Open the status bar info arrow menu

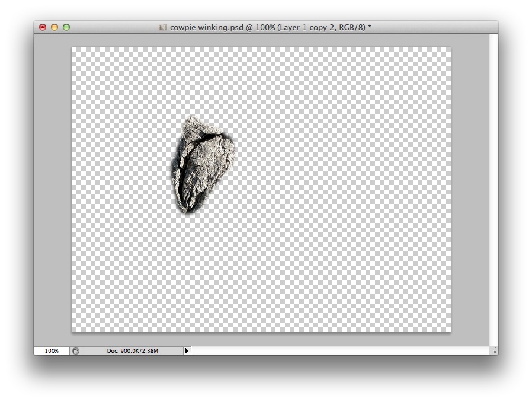187,351
